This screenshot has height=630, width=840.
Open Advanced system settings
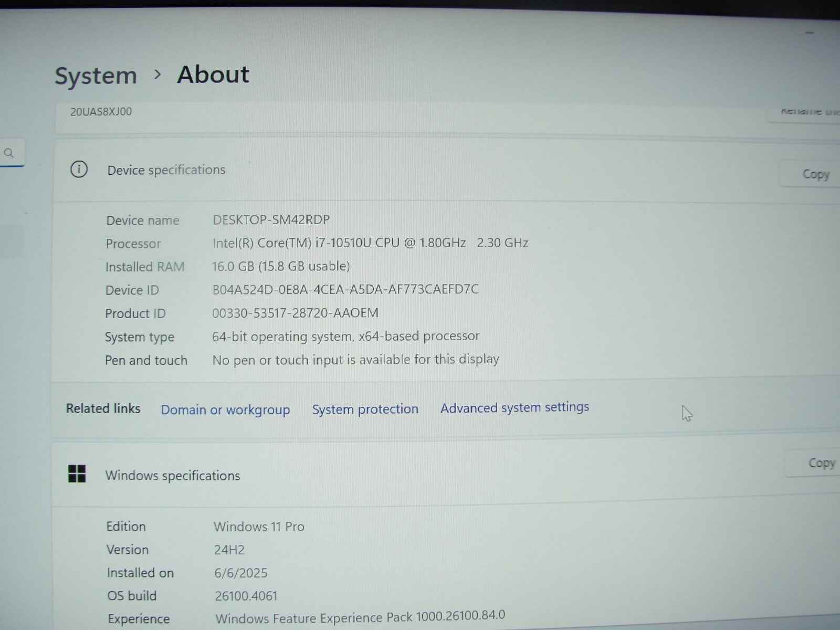[x=514, y=407]
